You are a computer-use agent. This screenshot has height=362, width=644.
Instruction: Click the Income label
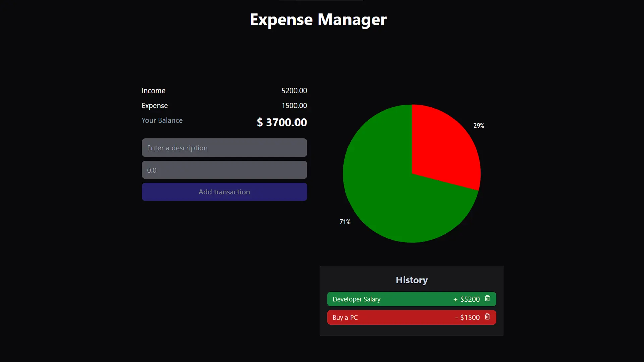pos(153,90)
